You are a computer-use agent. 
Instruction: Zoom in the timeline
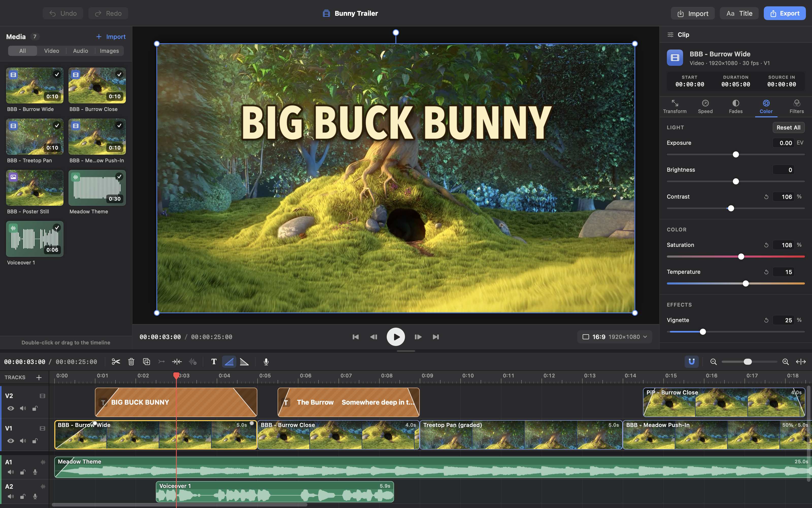click(x=786, y=361)
